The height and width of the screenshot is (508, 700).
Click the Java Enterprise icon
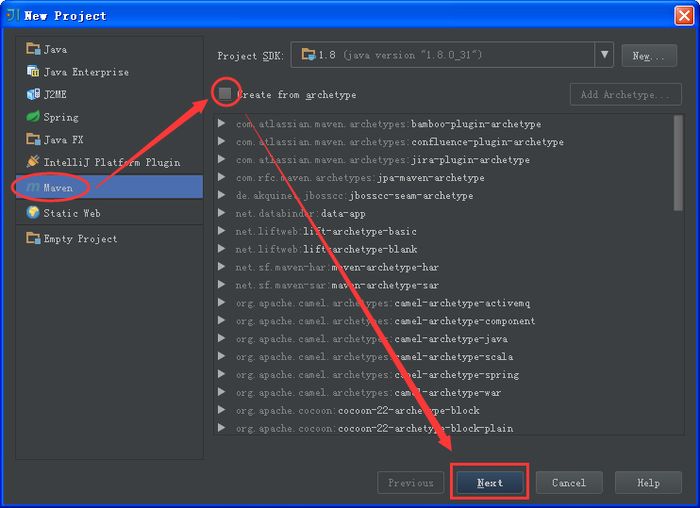(x=33, y=71)
